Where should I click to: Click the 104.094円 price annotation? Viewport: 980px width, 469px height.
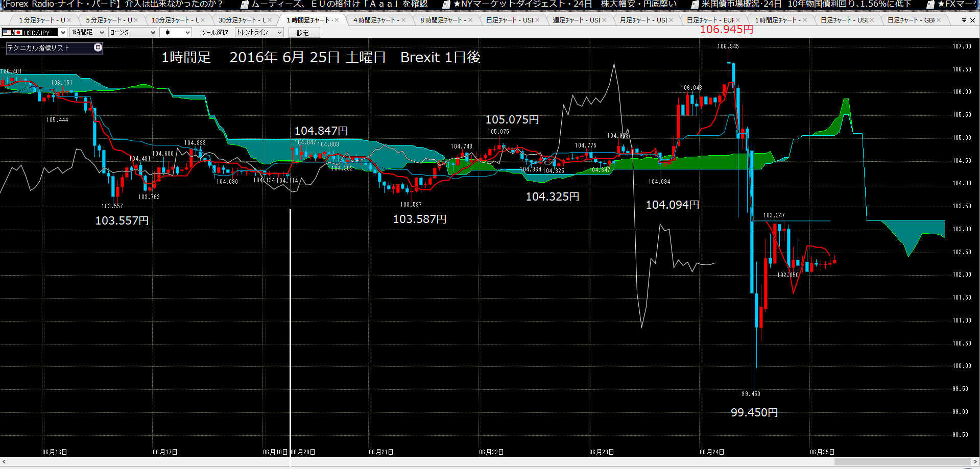pyautogui.click(x=673, y=205)
